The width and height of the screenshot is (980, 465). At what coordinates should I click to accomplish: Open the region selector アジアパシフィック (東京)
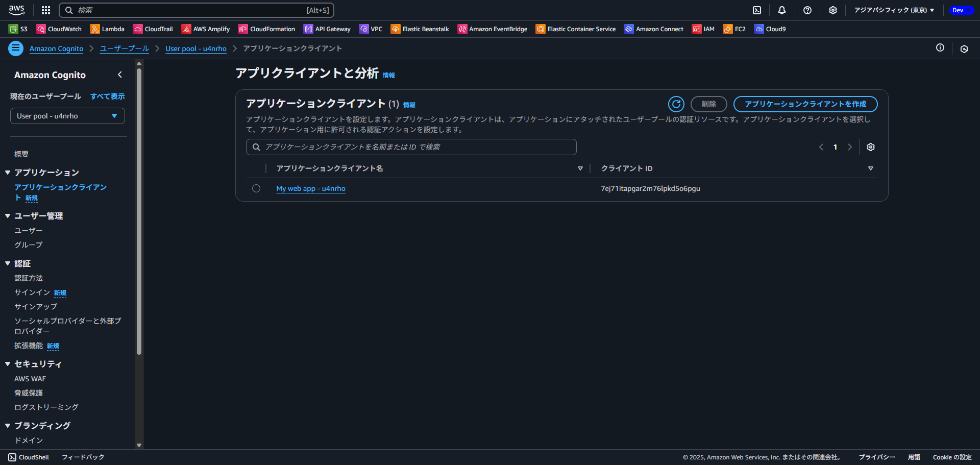pyautogui.click(x=894, y=10)
